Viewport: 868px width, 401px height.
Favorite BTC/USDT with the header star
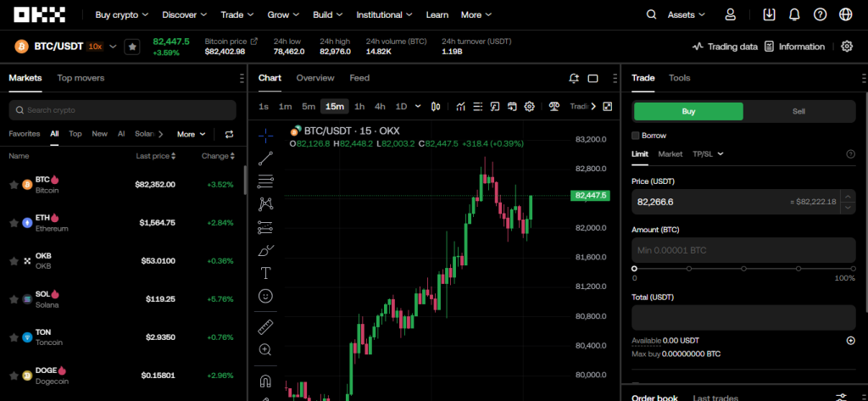pyautogui.click(x=132, y=47)
